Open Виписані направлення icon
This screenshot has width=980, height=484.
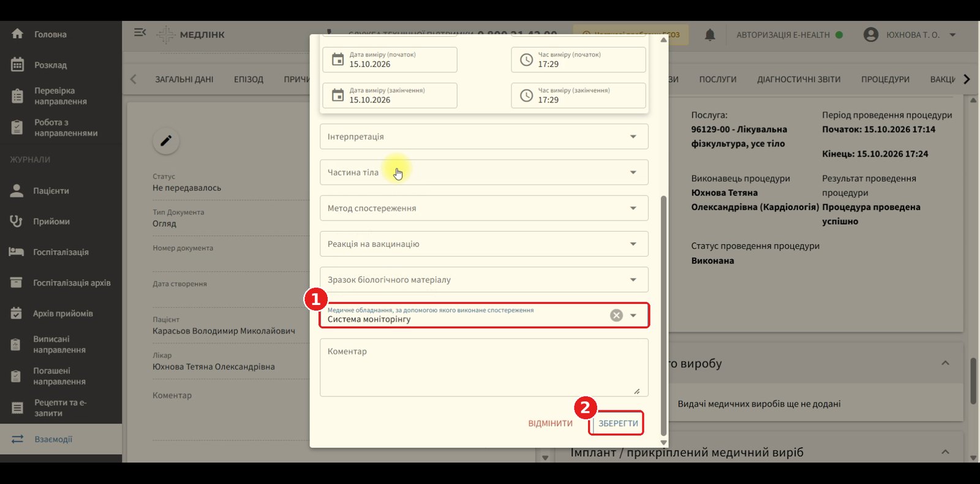pos(17,344)
